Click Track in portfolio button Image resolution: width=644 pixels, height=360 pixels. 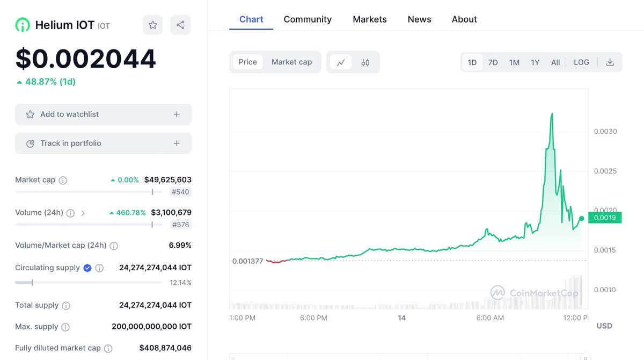pyautogui.click(x=103, y=143)
